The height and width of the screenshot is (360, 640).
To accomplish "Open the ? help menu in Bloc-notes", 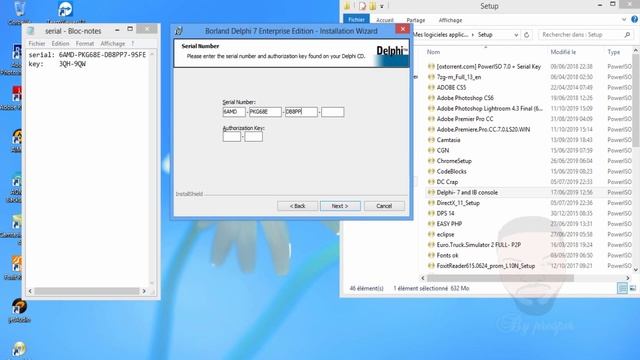I will tap(133, 43).
